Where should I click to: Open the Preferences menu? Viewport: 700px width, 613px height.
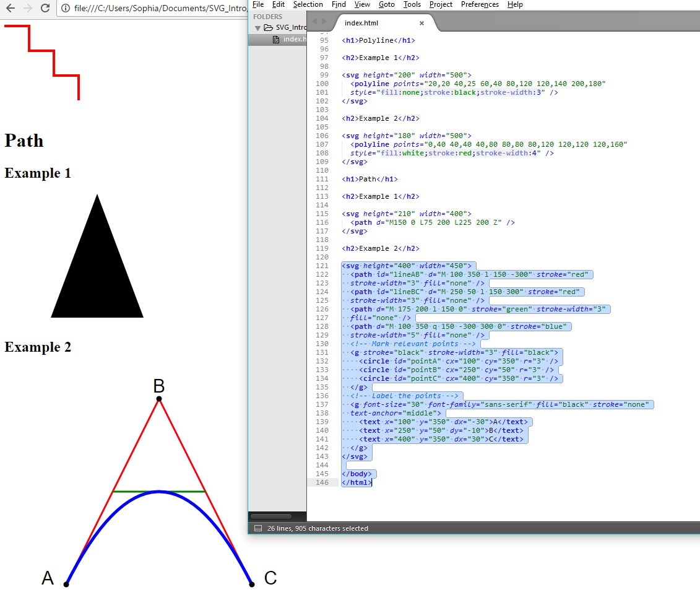point(480,4)
